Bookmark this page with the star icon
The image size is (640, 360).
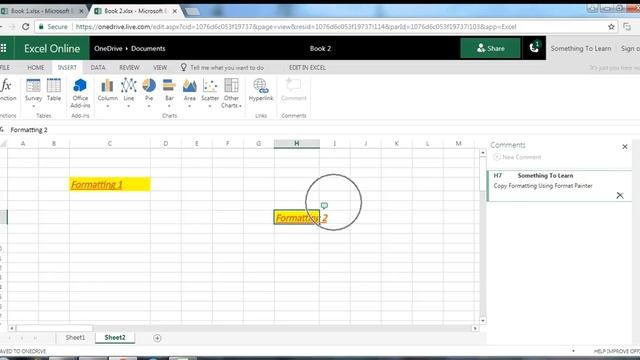[x=611, y=27]
